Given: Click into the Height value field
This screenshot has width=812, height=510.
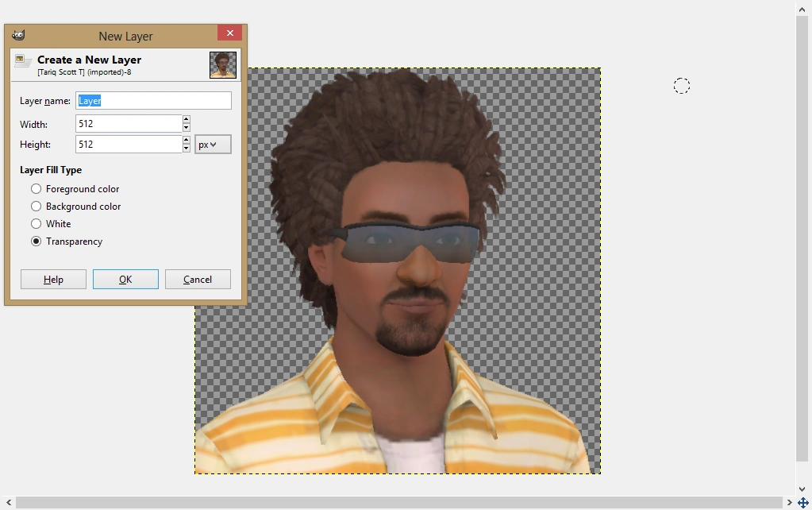Looking at the screenshot, I should pos(129,145).
